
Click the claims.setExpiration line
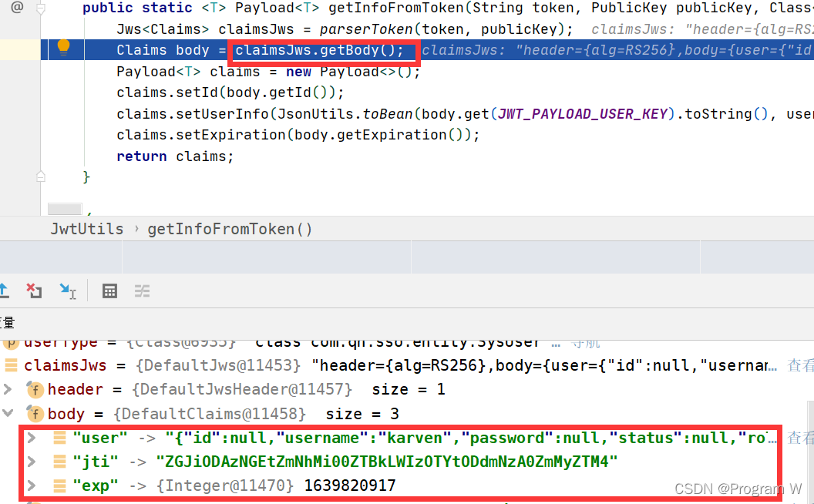[x=298, y=135]
